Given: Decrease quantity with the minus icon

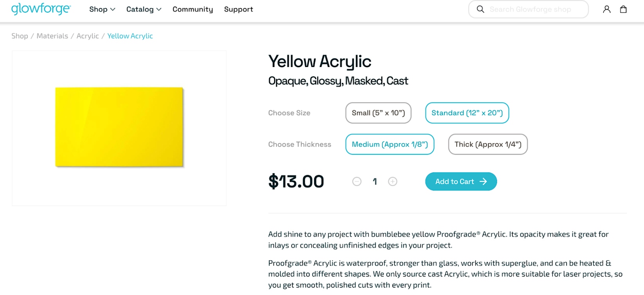Looking at the screenshot, I should point(357,181).
